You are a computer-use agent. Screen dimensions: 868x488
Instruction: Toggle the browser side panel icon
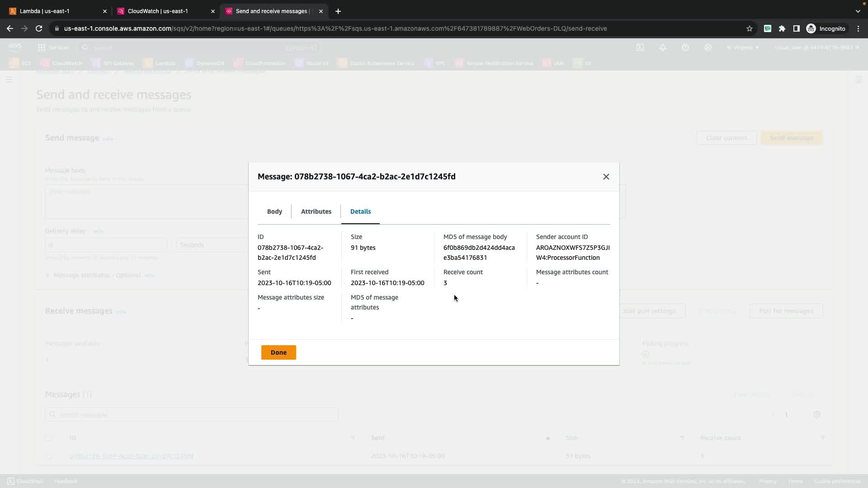pos(797,28)
